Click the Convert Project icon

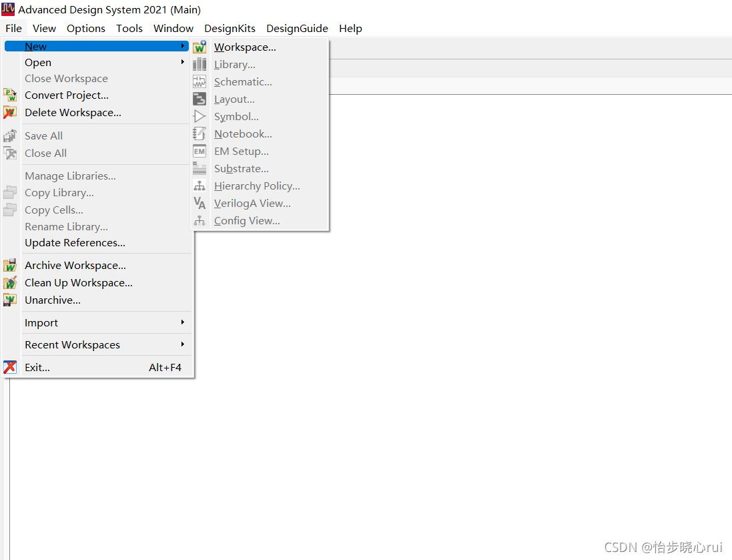coord(10,95)
